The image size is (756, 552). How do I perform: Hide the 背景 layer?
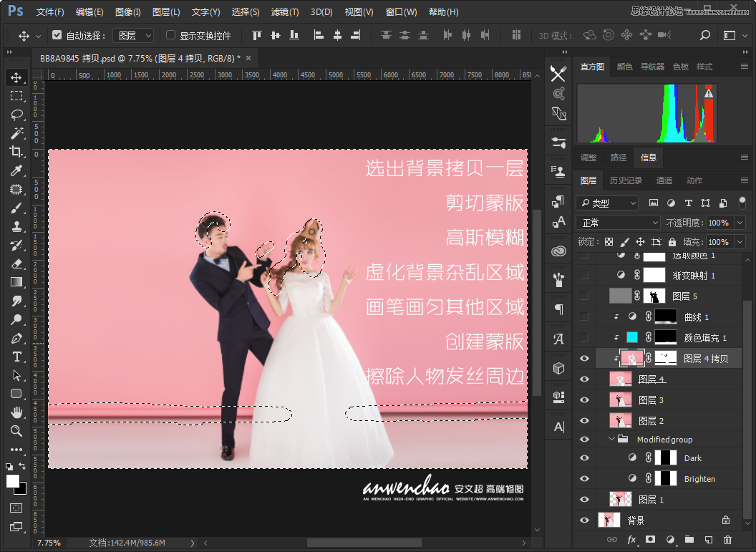pos(583,519)
